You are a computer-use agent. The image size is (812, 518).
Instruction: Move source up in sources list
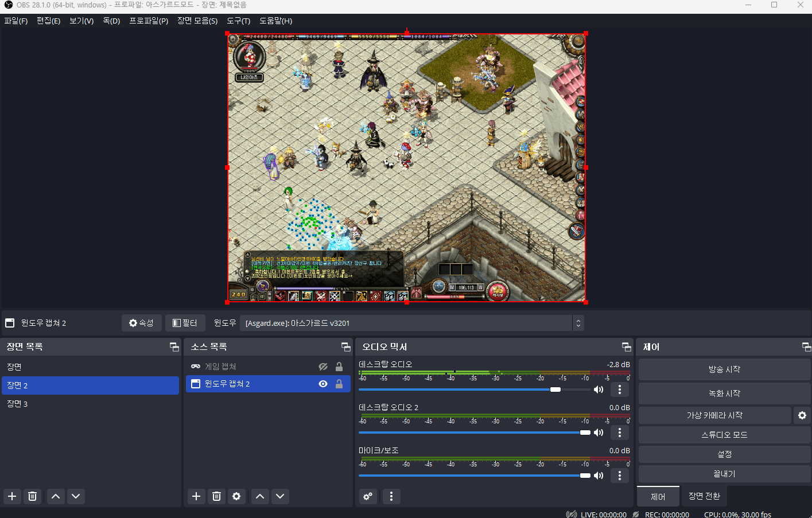click(260, 496)
